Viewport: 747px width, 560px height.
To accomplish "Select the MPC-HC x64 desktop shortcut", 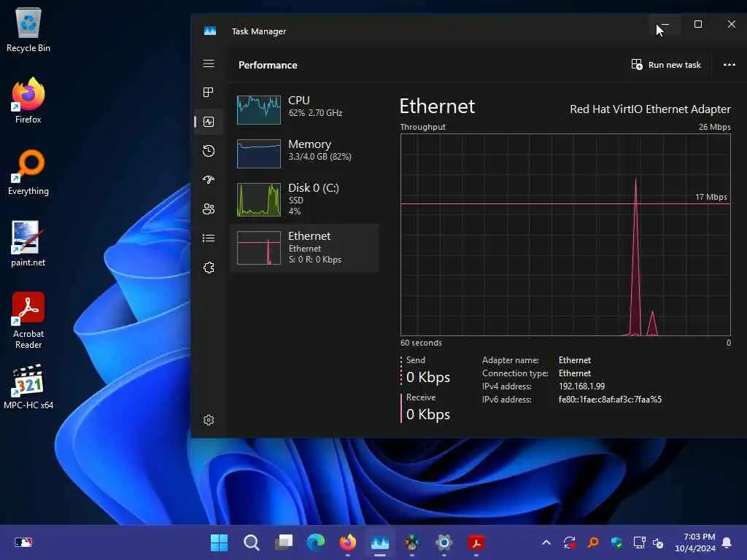I will (28, 386).
